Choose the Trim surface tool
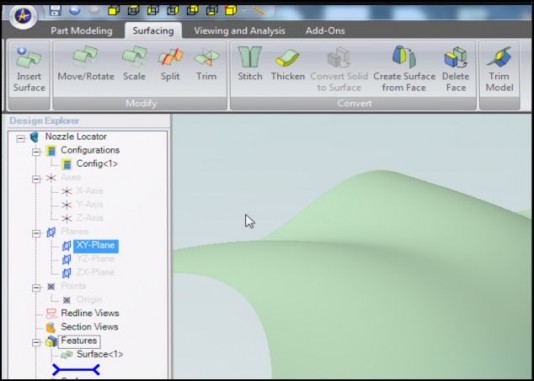The width and height of the screenshot is (534, 381). click(x=206, y=64)
